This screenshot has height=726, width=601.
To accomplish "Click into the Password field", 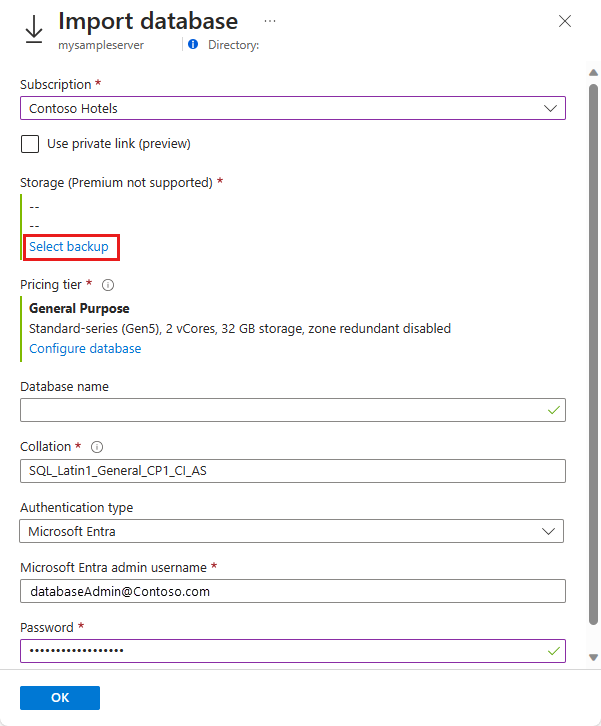I will click(280, 651).
